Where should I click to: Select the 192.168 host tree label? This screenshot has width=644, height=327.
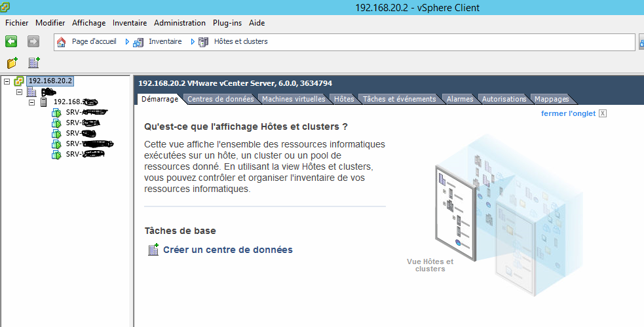click(75, 102)
